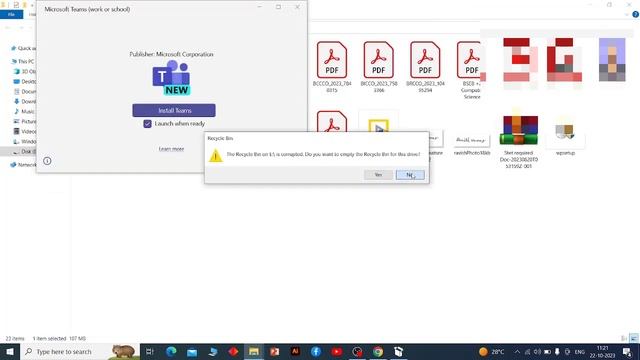Open Videos in the navigation pane

tap(25, 131)
